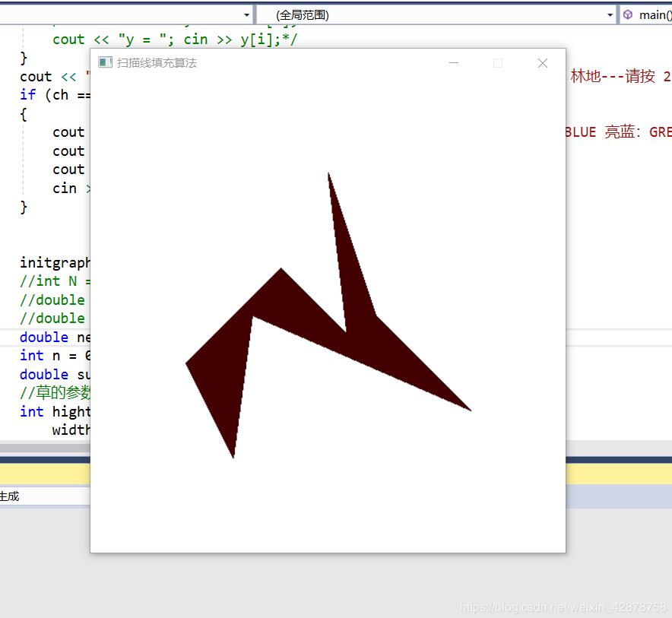Image resolution: width=672 pixels, height=618 pixels.
Task: Close the 扫描线填充算法 graphics window
Action: (x=542, y=63)
